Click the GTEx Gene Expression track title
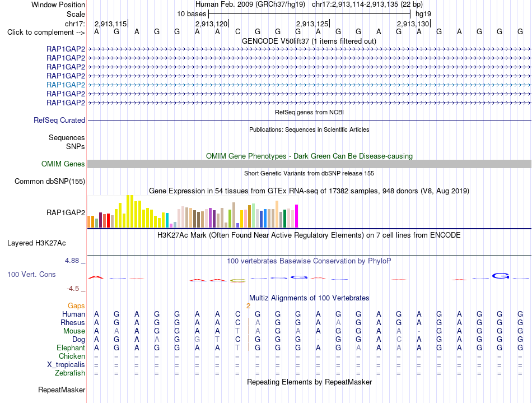Viewport: 532px width, 403px height. [x=309, y=191]
